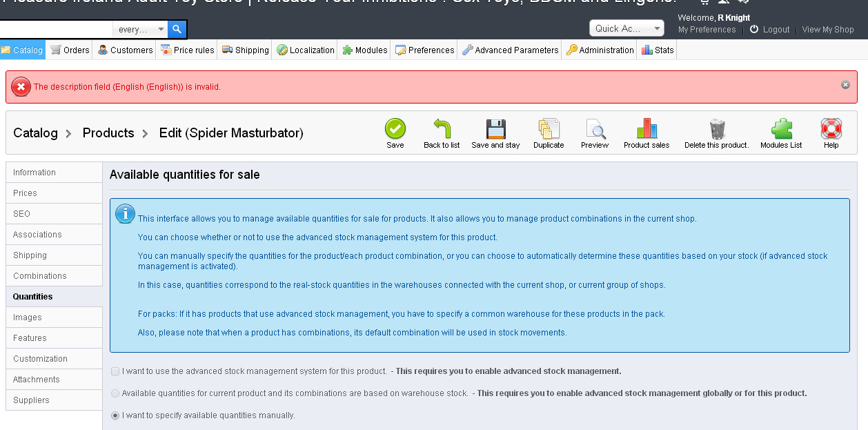Click the blue info icon
The height and width of the screenshot is (430, 868).
125,214
